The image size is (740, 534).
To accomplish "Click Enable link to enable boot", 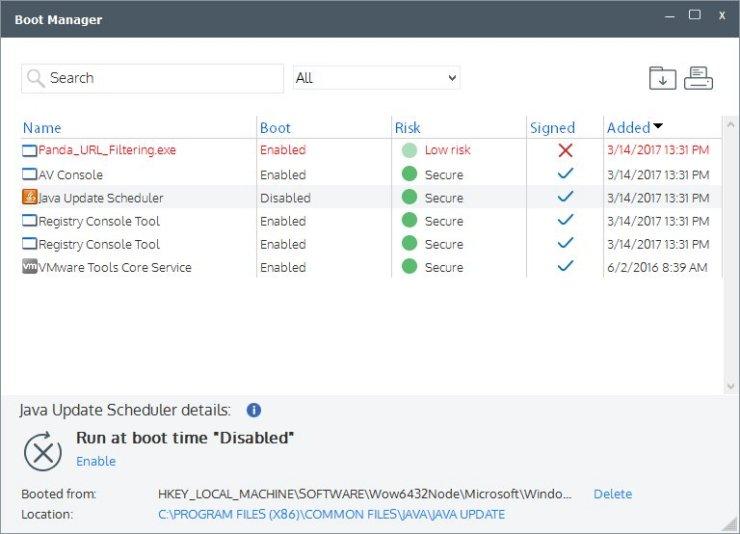I will pyautogui.click(x=96, y=461).
